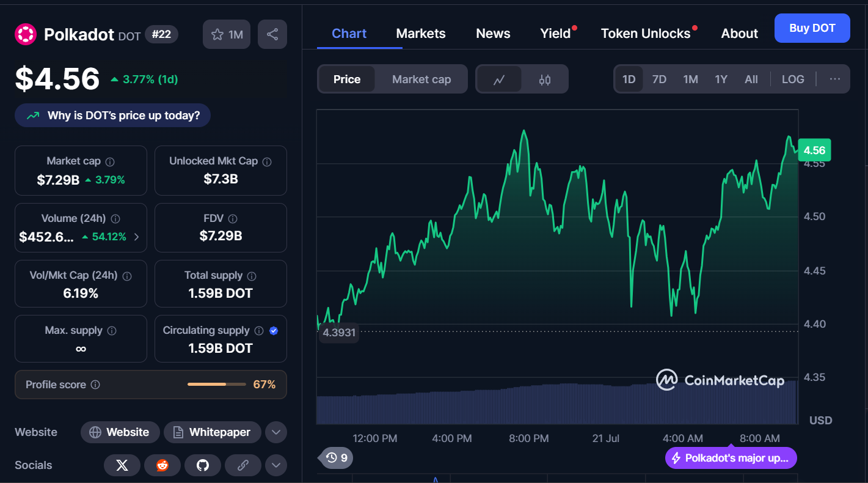
Task: Expand Volume (24h) details arrow
Action: (136, 237)
